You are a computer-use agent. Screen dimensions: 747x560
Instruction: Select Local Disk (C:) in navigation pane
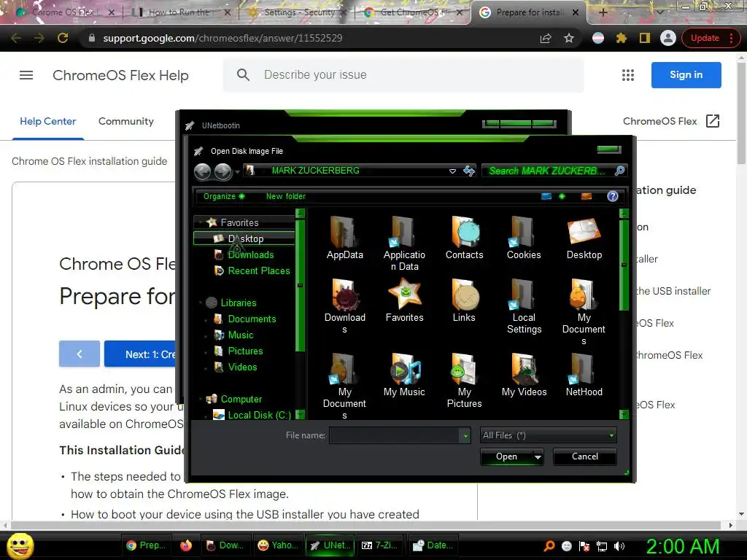click(252, 415)
